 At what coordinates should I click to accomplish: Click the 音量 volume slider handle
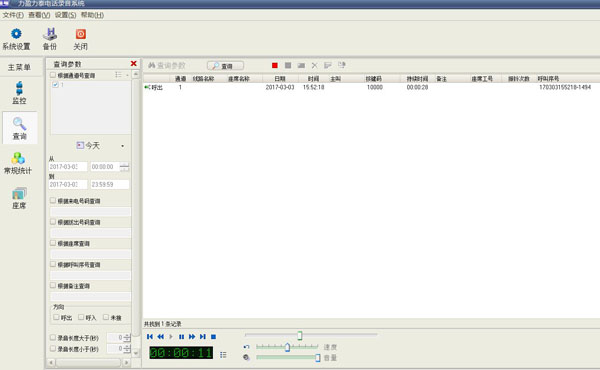[318, 357]
